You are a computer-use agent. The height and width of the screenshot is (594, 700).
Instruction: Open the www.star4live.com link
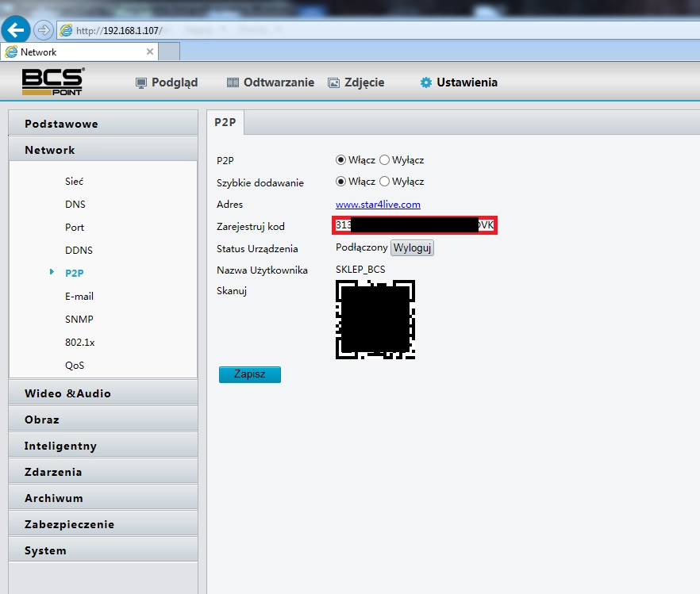pos(378,205)
